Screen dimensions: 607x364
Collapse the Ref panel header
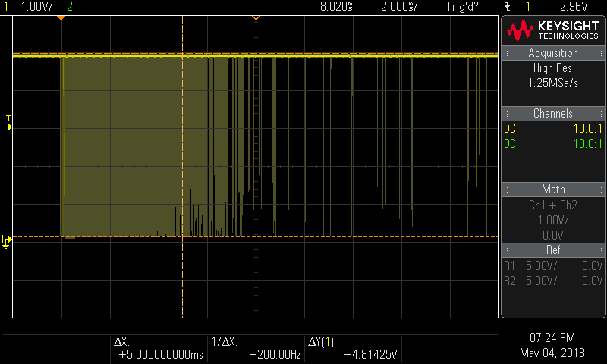553,250
